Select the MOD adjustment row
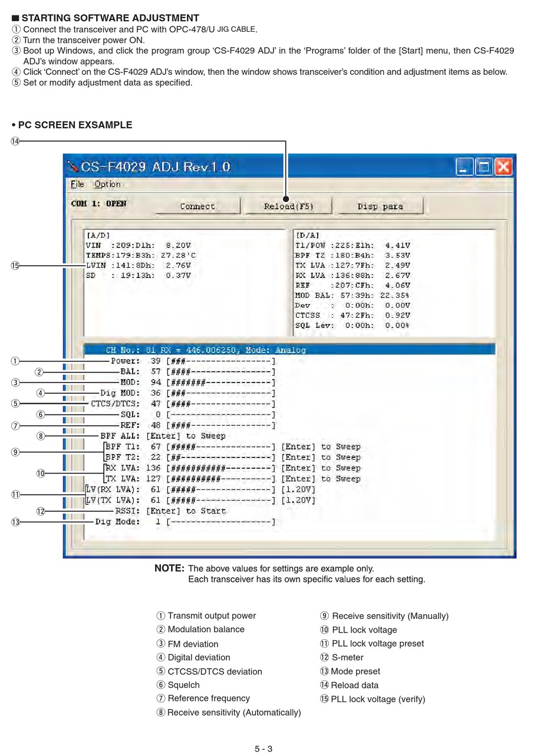The width and height of the screenshot is (560, 754). pyautogui.click(x=197, y=383)
